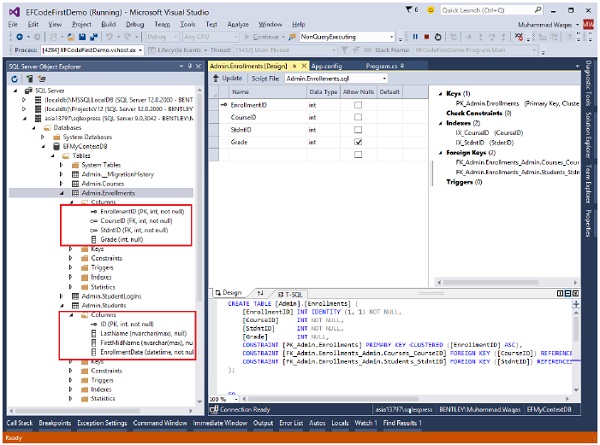Click the notifications flag icon
Viewport: 600px width, 445px height.
click(408, 10)
